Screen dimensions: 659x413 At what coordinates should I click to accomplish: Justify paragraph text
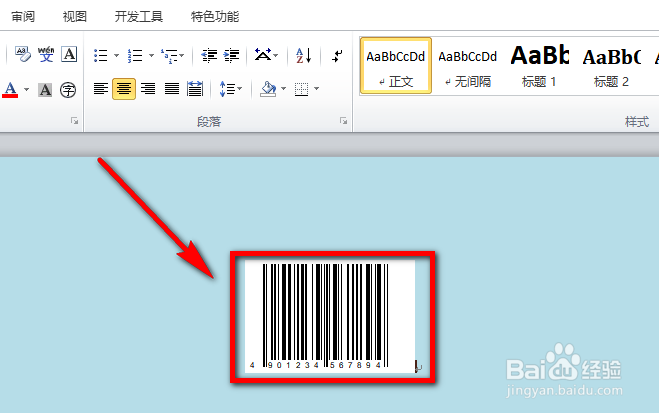(x=171, y=89)
